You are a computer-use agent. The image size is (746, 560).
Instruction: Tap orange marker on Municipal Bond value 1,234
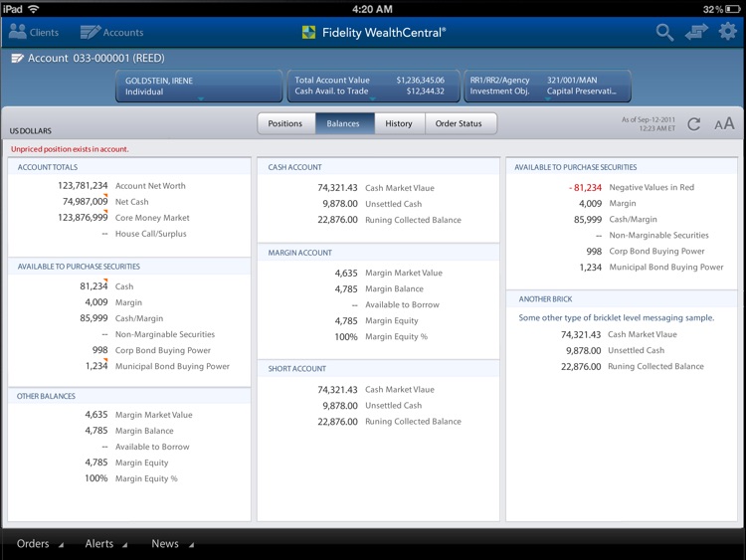(105, 360)
